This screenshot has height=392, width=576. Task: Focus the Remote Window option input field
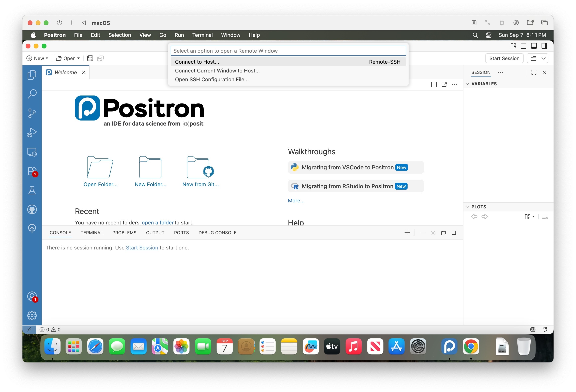coord(288,51)
